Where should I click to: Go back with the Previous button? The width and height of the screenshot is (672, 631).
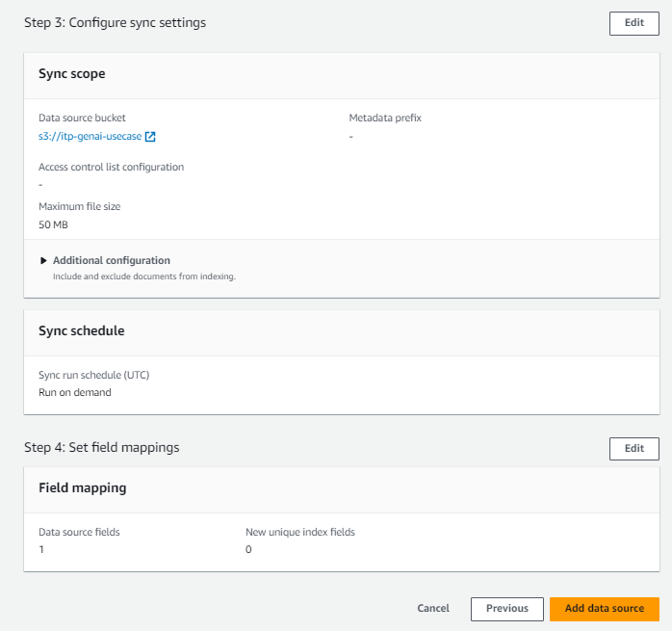point(506,609)
